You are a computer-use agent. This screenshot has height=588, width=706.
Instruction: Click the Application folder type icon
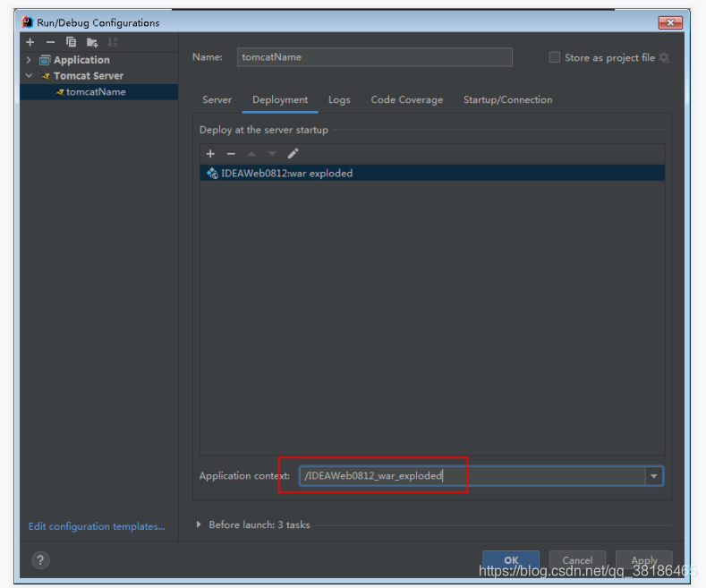click(x=45, y=60)
